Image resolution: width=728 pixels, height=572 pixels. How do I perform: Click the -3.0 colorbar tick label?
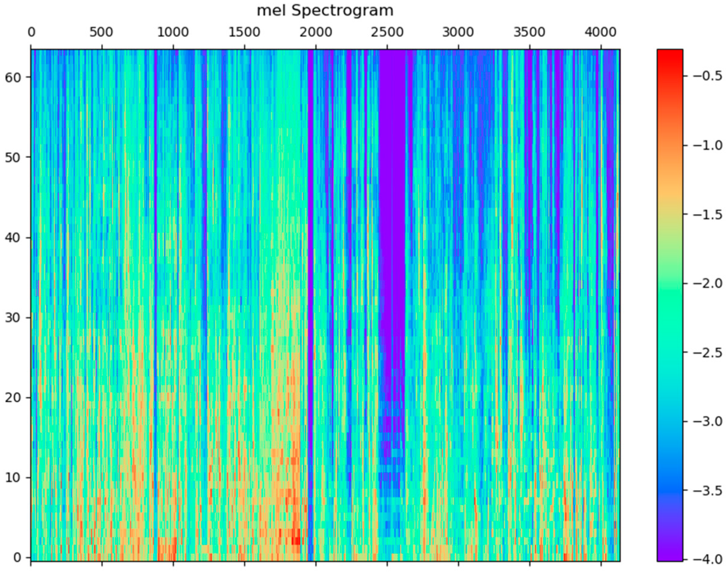tap(707, 422)
